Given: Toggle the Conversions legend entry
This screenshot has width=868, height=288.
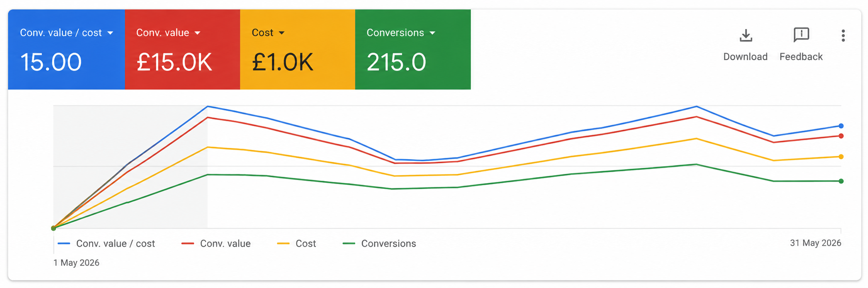Looking at the screenshot, I should (379, 243).
